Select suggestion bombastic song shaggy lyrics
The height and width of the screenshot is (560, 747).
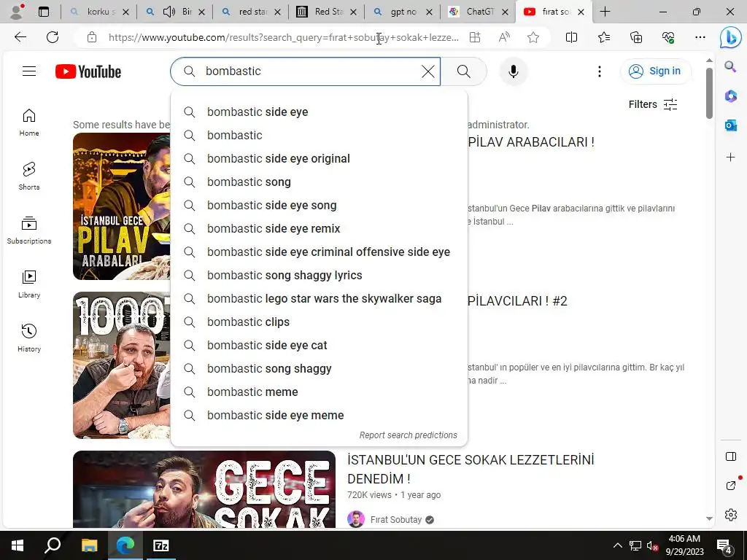click(x=319, y=275)
